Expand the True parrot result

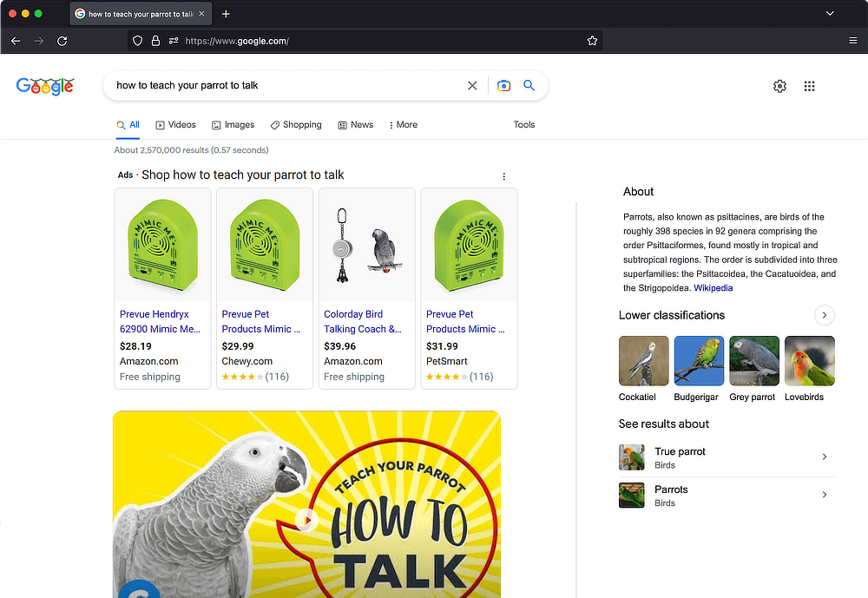click(x=727, y=457)
